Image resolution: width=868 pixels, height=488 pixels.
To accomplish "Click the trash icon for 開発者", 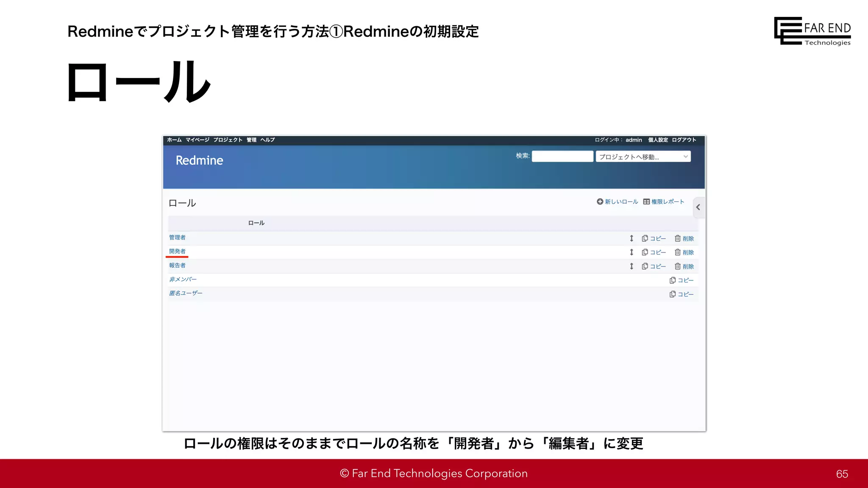I will pos(678,252).
